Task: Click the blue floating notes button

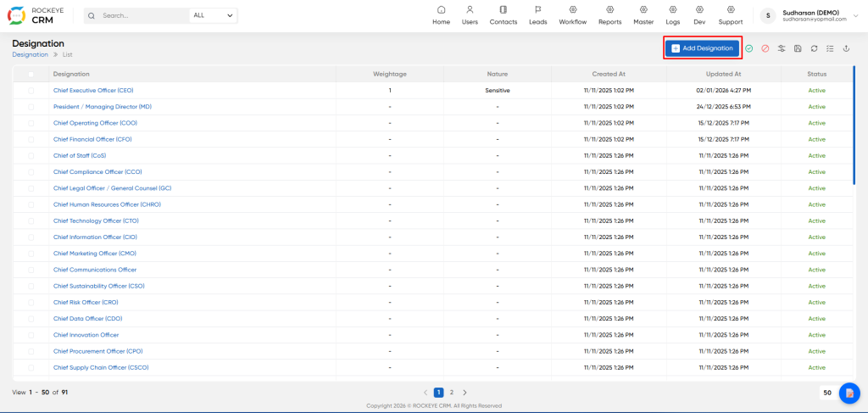Action: pos(849,393)
